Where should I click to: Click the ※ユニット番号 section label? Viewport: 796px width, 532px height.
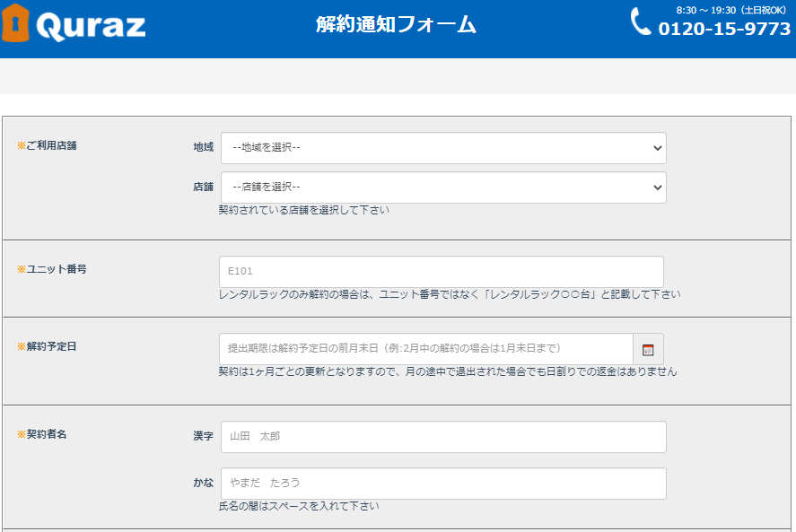51,269
